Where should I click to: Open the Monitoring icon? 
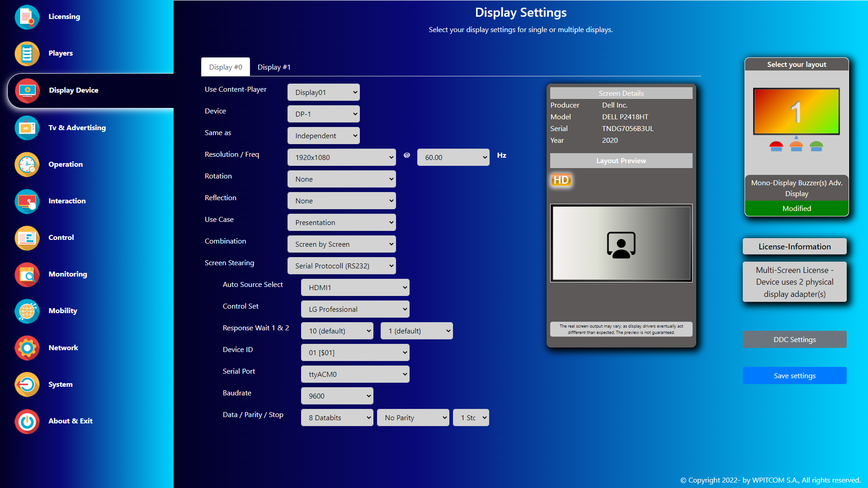coord(27,274)
